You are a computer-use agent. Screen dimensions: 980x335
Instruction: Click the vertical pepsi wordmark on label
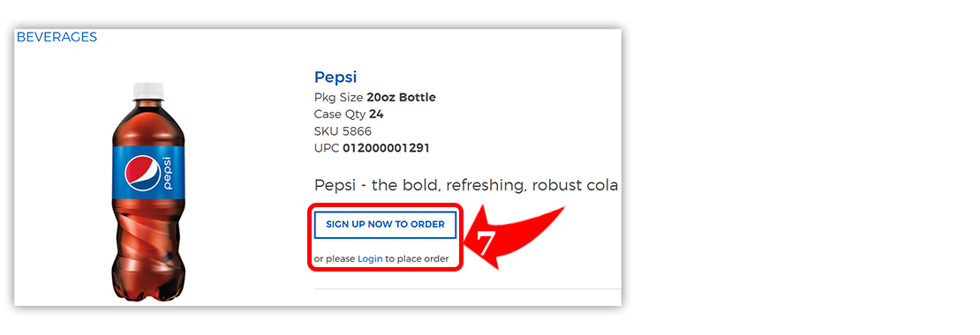tap(168, 174)
